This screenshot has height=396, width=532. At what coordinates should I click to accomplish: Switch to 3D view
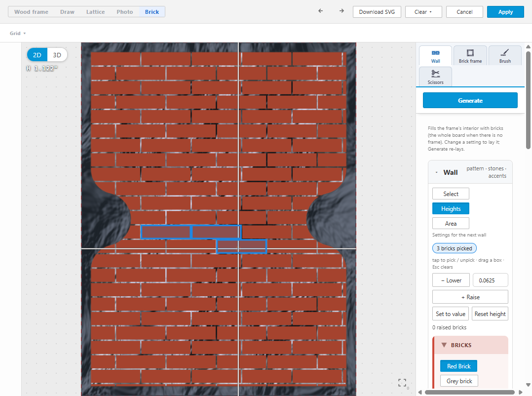coord(57,55)
